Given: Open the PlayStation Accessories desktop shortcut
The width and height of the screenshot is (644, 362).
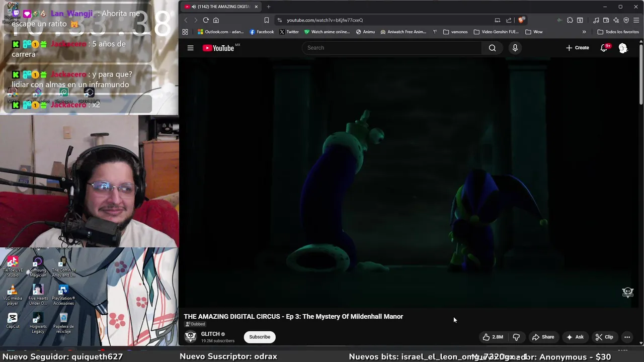Looking at the screenshot, I should pos(63,295).
